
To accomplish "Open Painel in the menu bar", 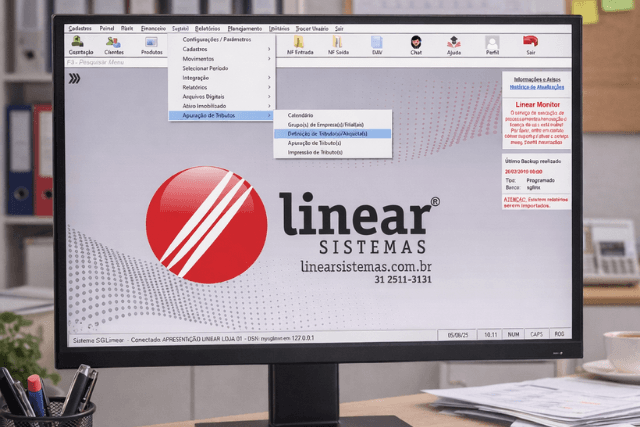I will pyautogui.click(x=107, y=29).
